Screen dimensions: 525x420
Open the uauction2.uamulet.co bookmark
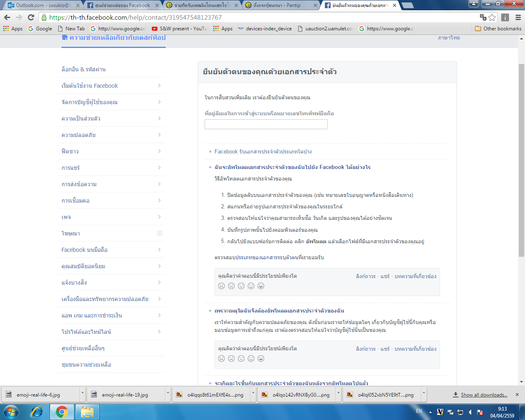325,29
